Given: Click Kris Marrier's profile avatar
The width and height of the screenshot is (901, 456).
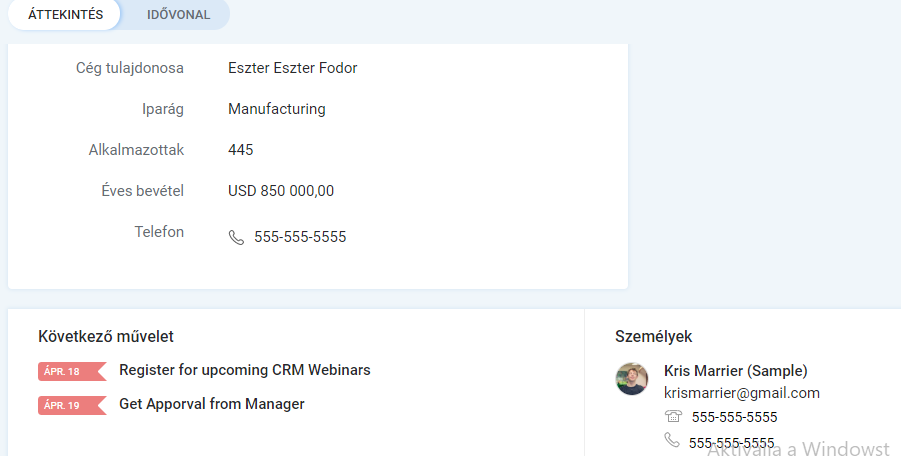Looking at the screenshot, I should pyautogui.click(x=632, y=379).
